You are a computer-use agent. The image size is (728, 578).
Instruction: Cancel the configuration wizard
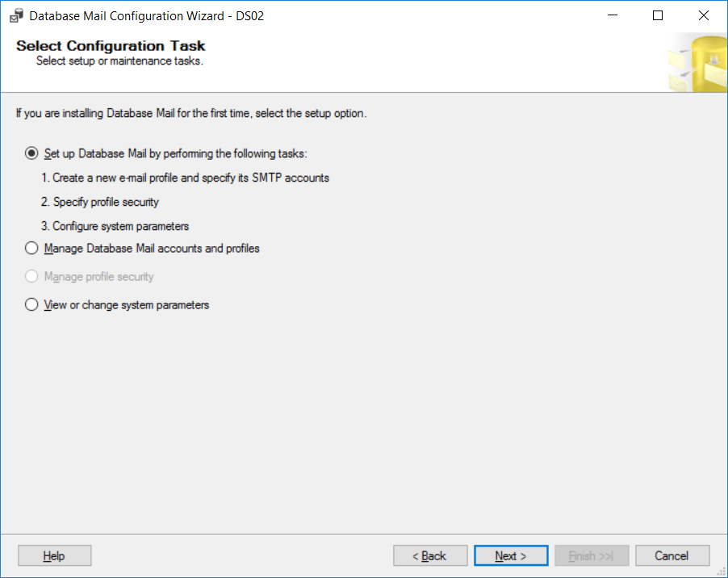pos(672,555)
